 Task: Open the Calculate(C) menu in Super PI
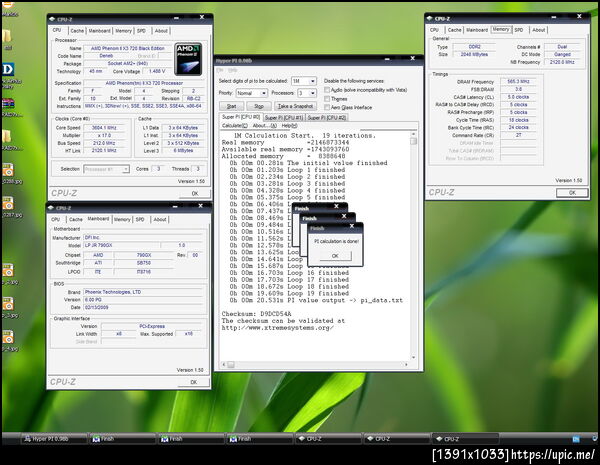235,126
